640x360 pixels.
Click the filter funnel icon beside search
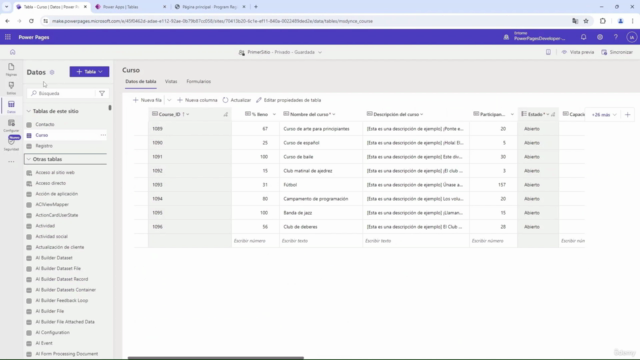[x=102, y=93]
